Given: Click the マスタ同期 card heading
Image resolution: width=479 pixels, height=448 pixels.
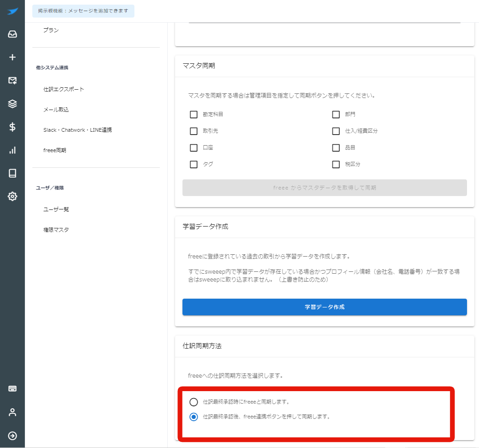Looking at the screenshot, I should pyautogui.click(x=199, y=66).
